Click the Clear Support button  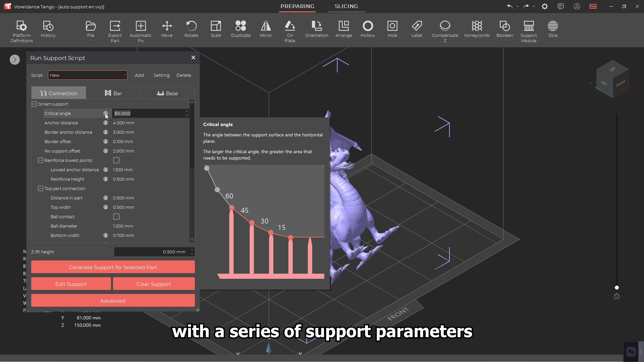click(x=154, y=284)
